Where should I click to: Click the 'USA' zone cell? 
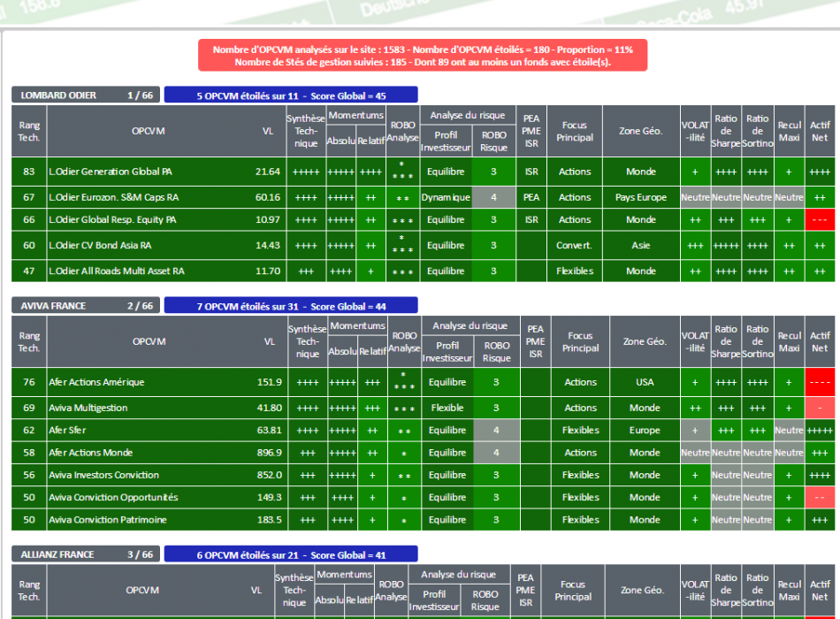(645, 382)
